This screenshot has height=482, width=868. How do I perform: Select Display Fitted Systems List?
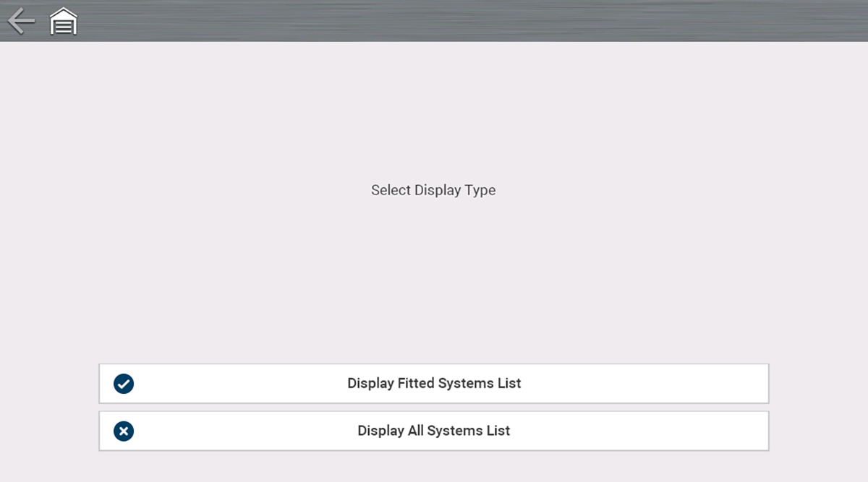pos(433,384)
